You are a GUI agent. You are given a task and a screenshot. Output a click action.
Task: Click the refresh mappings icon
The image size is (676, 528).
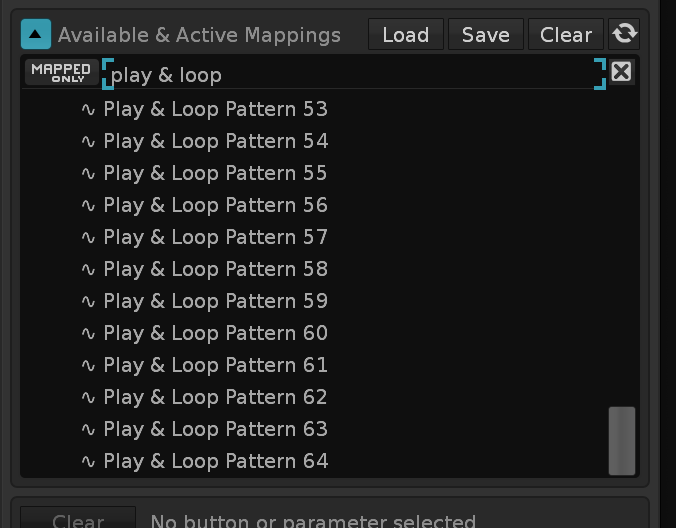[x=625, y=34]
